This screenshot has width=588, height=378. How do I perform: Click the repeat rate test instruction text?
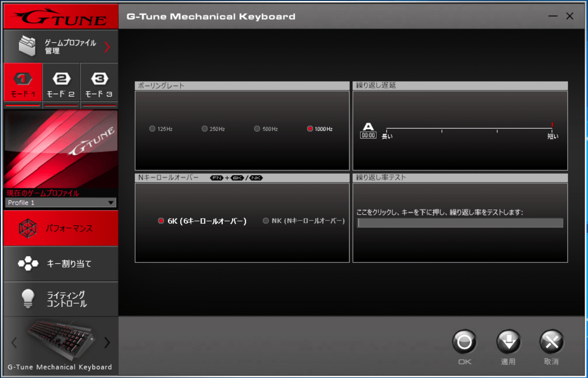click(439, 213)
